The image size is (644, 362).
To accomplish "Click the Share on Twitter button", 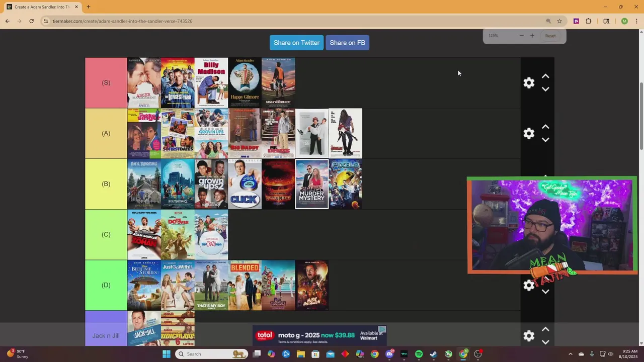I will click(x=296, y=43).
